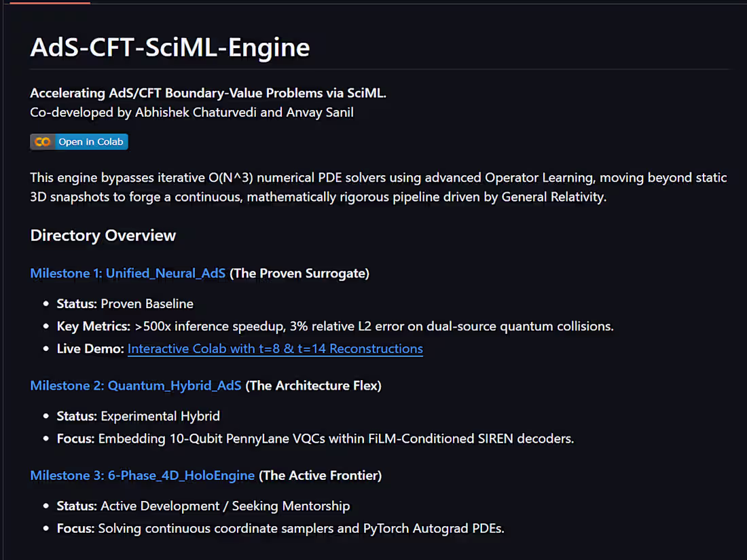Open the Milestone 3: 6-Phase_4D_HoloEngine link

[143, 475]
